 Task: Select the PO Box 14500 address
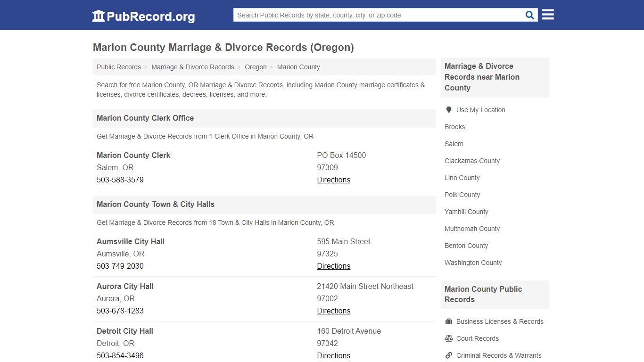(341, 155)
